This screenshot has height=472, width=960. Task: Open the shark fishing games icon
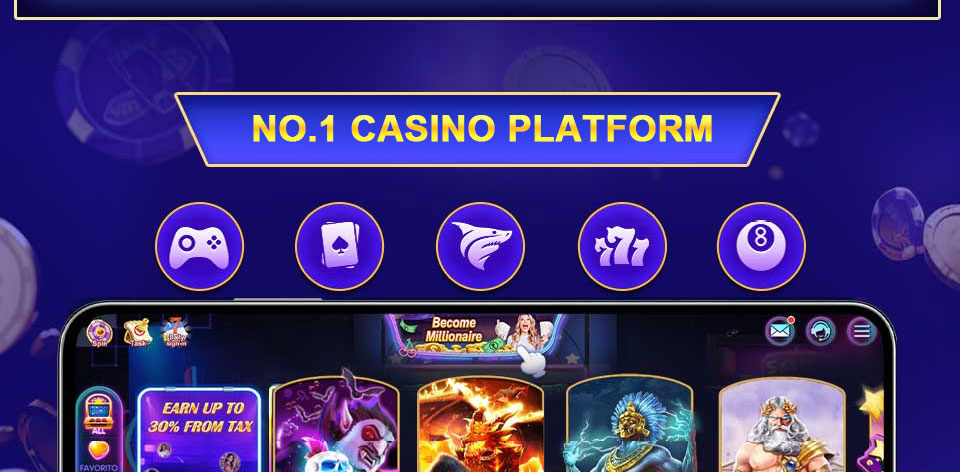(481, 247)
